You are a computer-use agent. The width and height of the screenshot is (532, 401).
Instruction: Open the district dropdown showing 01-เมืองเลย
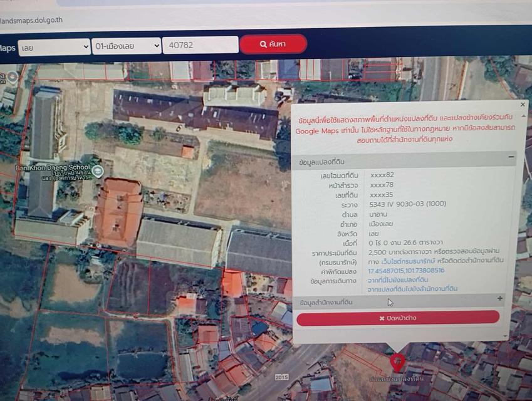click(127, 46)
